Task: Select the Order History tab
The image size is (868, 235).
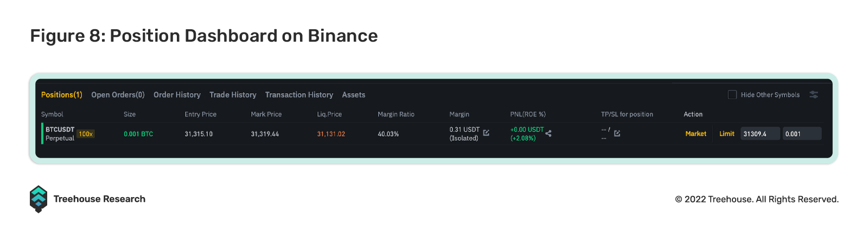Action: [177, 95]
